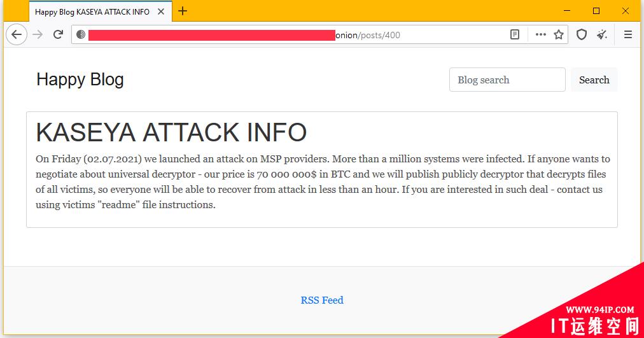Reload the current page
Screen dimensions: 644x338
pyautogui.click(x=59, y=34)
